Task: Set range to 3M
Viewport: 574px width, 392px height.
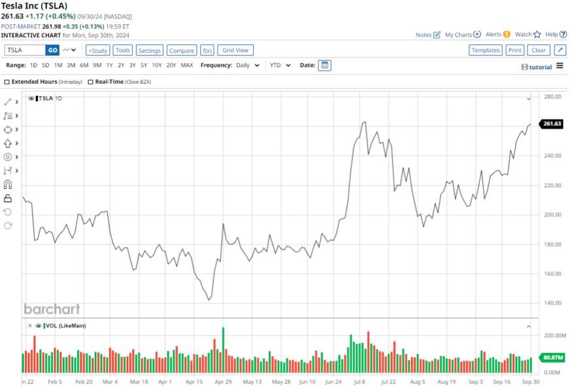Action: 71,65
